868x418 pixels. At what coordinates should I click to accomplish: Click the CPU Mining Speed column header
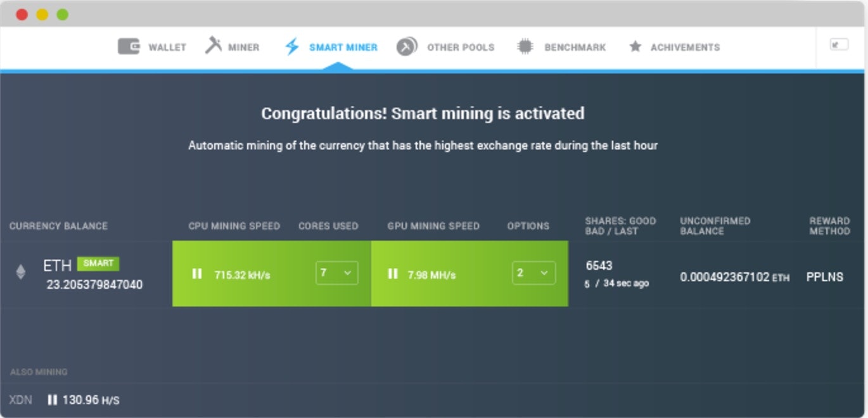234,226
